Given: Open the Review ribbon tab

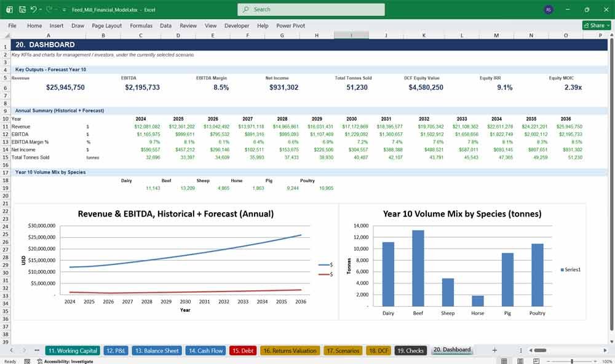Looking at the screenshot, I should (188, 25).
